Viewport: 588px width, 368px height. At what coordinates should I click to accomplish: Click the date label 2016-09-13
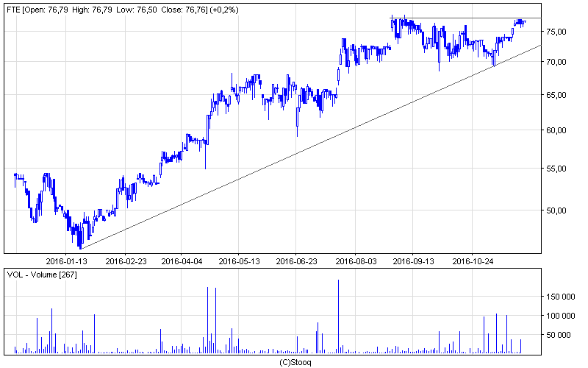coord(413,261)
